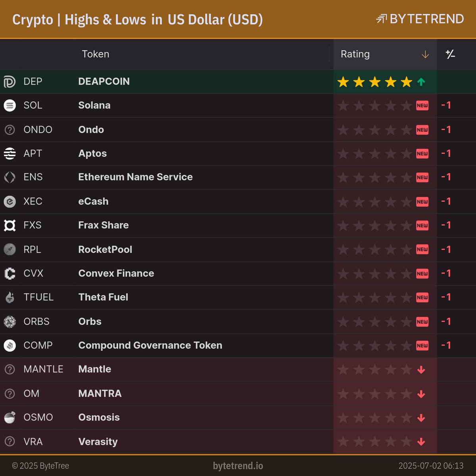
Task: Select the Solana token name
Action: 94,105
